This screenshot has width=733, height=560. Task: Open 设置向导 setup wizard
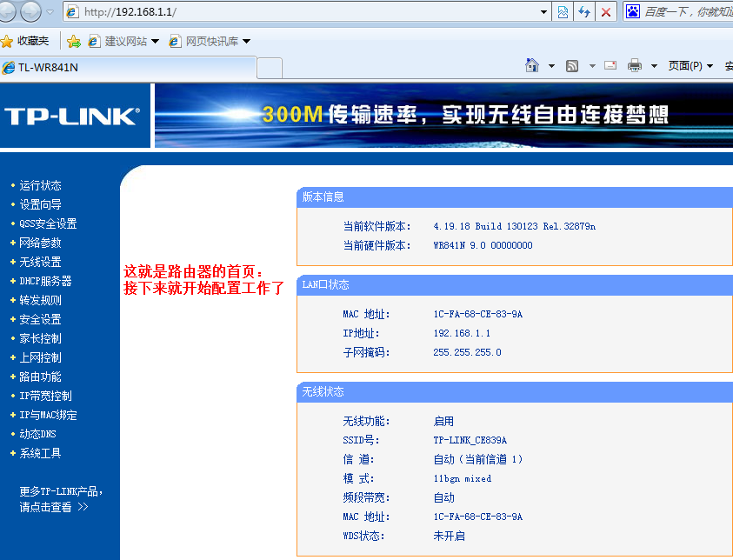[x=40, y=204]
